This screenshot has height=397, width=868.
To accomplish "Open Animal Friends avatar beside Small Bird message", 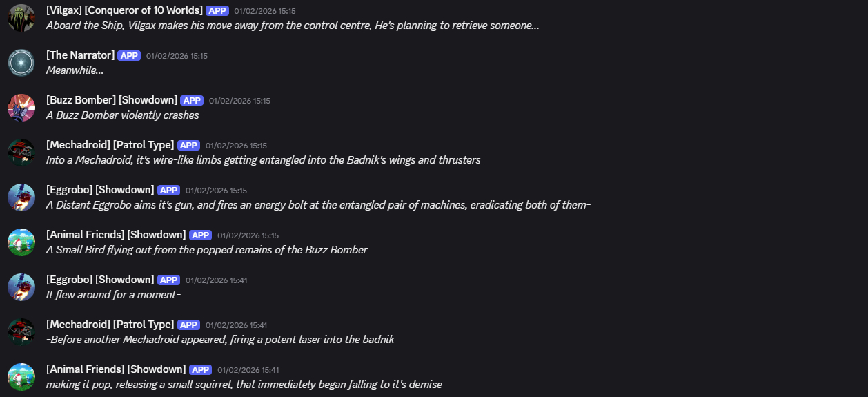I will click(x=21, y=242).
